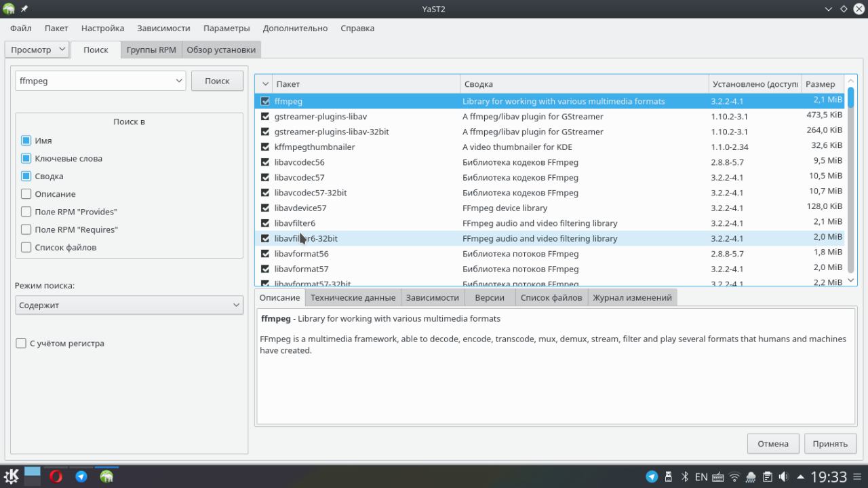Enable 'Поле RPM "Provides"' checkbox
The image size is (868, 488).
click(26, 212)
